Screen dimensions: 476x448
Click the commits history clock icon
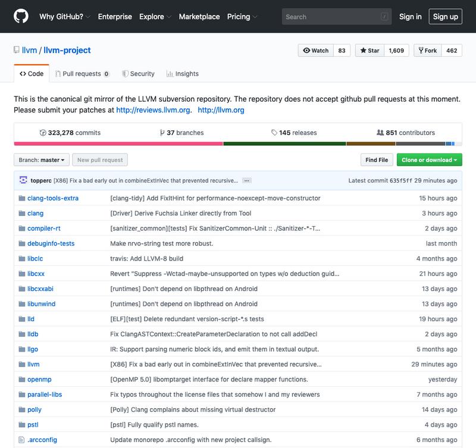tap(43, 133)
